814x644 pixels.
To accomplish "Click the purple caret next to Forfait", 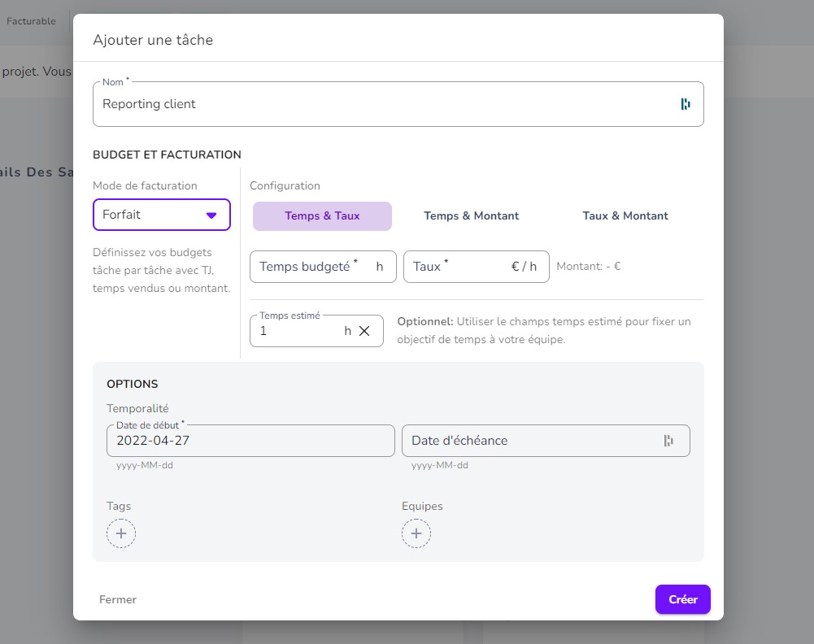I will click(x=211, y=215).
